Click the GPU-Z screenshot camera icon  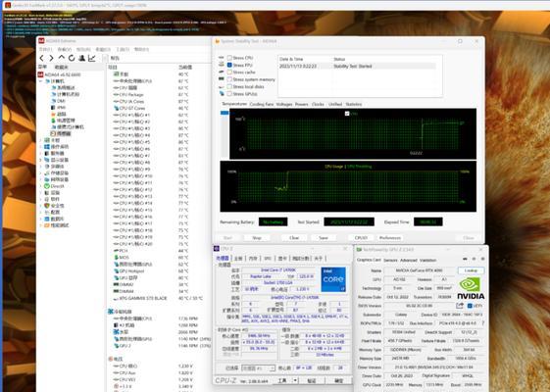pyautogui.click(x=465, y=259)
